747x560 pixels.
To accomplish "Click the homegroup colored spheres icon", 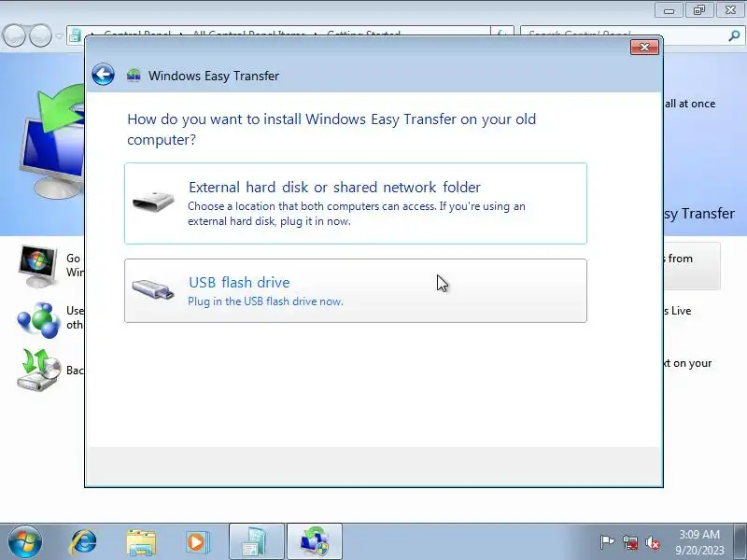I will click(x=38, y=319).
